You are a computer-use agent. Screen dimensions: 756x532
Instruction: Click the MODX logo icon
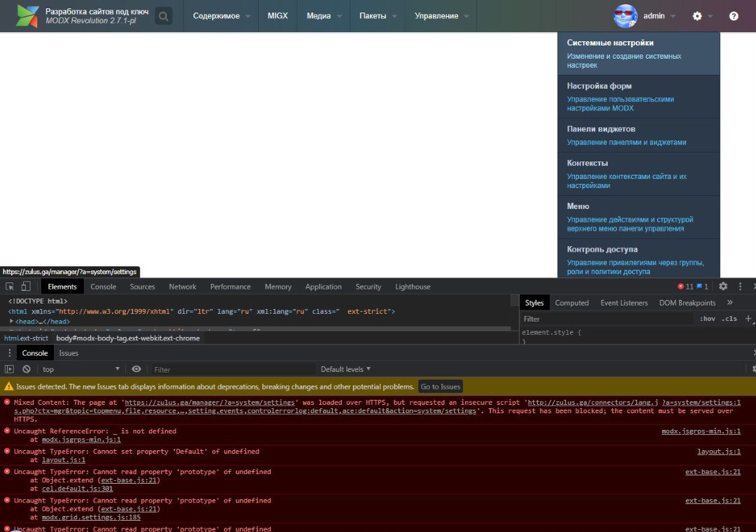click(x=27, y=16)
